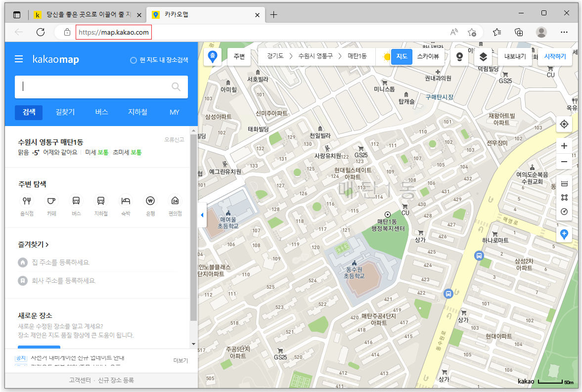
Task: Open the 경기도 region dropdown
Action: coord(275,56)
